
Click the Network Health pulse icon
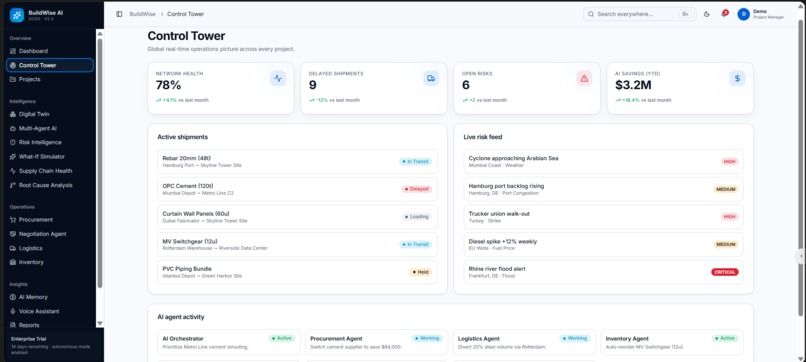point(278,78)
